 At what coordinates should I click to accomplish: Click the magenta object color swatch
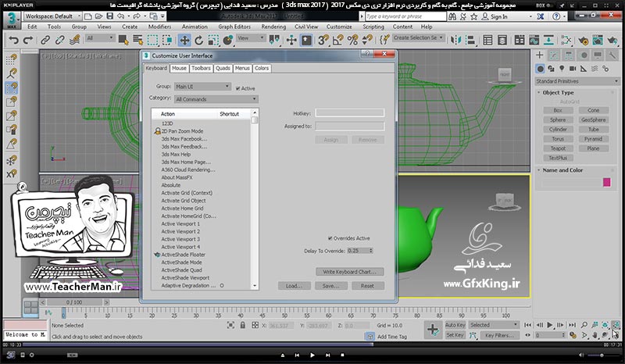pos(607,182)
